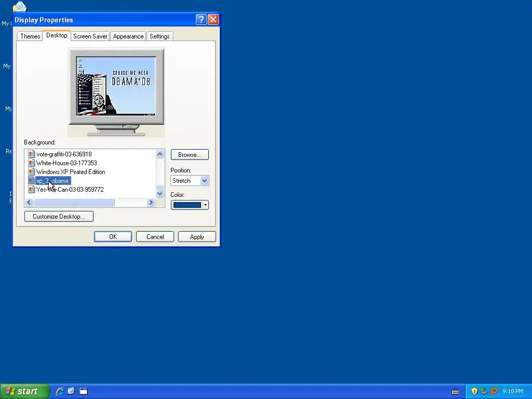Click the Display Properties help question mark
532x399 pixels.
point(201,20)
